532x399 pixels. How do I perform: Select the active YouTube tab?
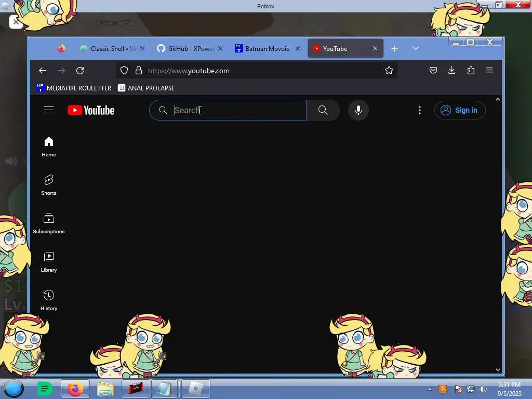tap(345, 48)
